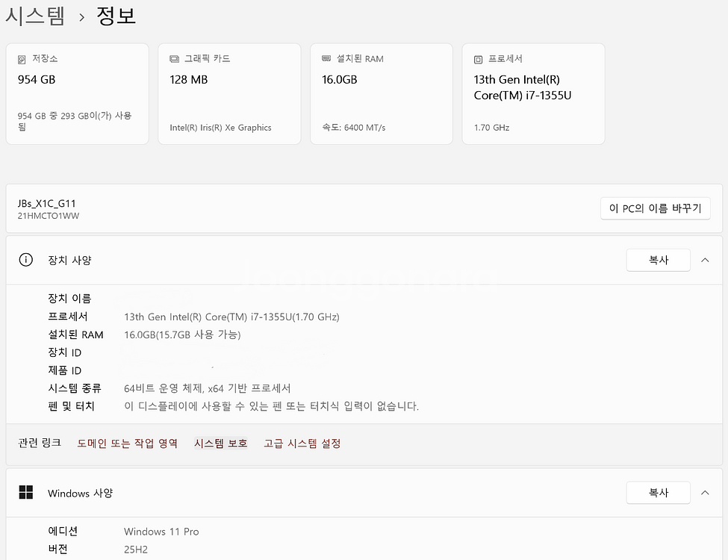Go back to 시스템 in the breadcrumb
The width and height of the screenshot is (728, 560).
pos(35,16)
